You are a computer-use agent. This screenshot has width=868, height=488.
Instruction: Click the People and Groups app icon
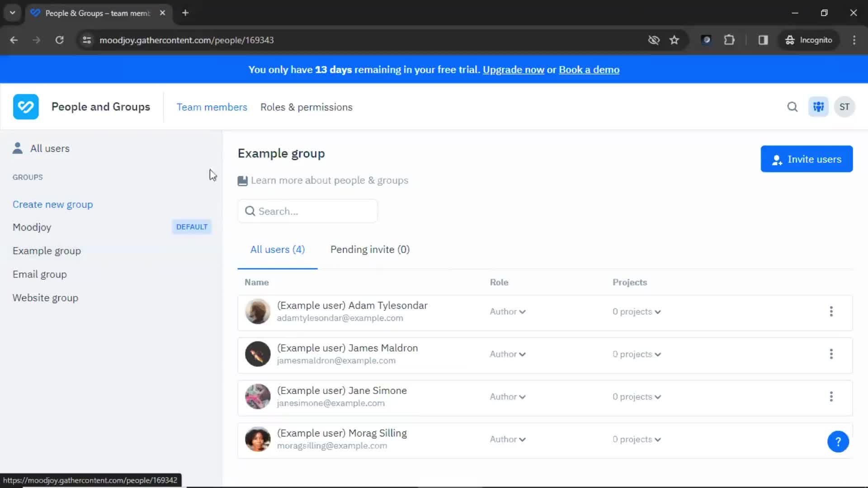pyautogui.click(x=25, y=107)
